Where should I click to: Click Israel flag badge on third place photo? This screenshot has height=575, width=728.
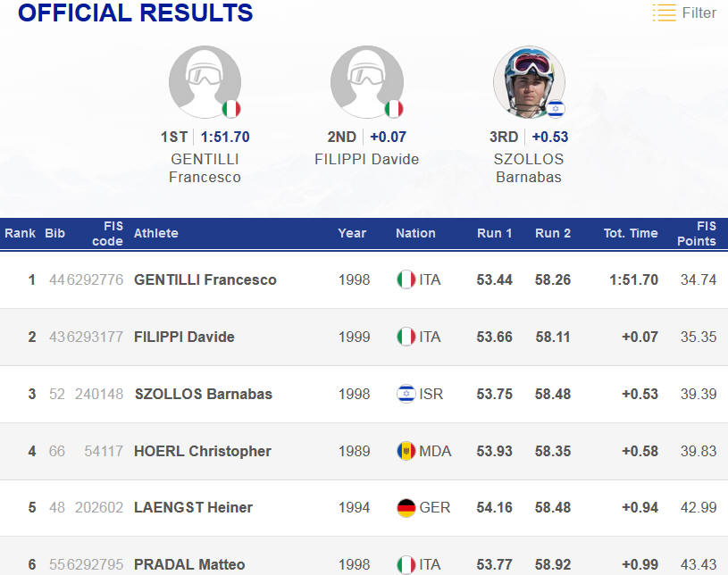[556, 109]
